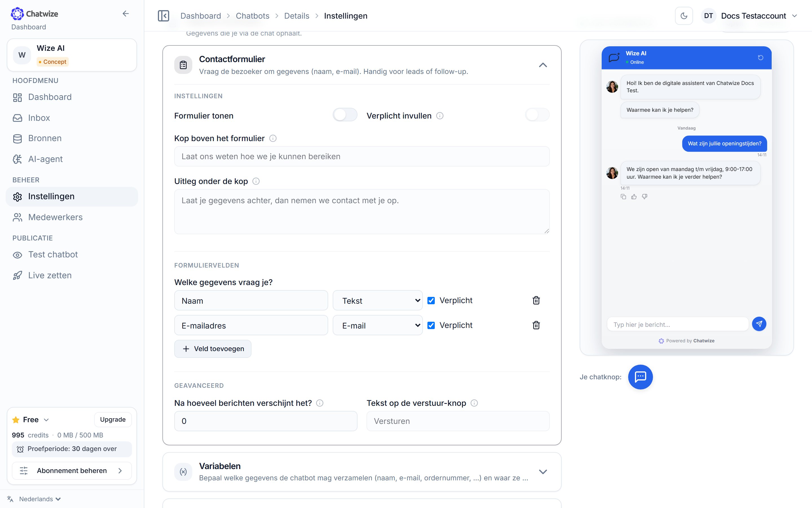This screenshot has height=508, width=812.
Task: Click the W avatar for Wize AI
Action: coord(22,55)
